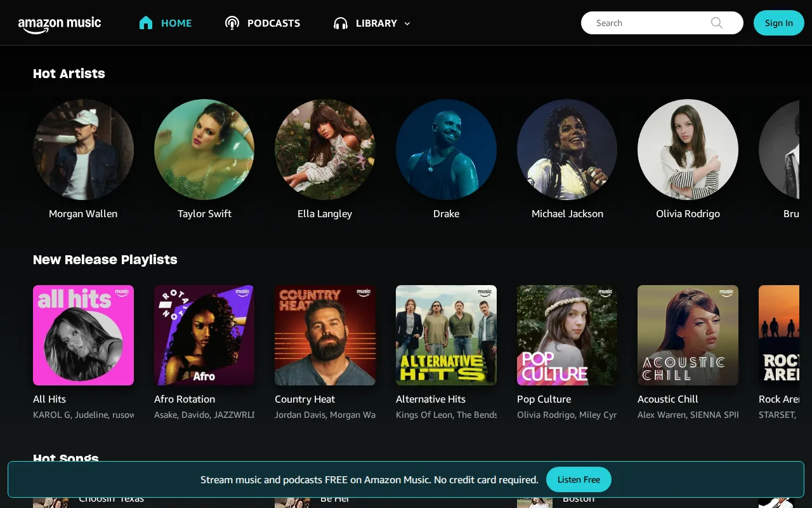The image size is (812, 508).
Task: Click the Listen Free button
Action: [579, 479]
